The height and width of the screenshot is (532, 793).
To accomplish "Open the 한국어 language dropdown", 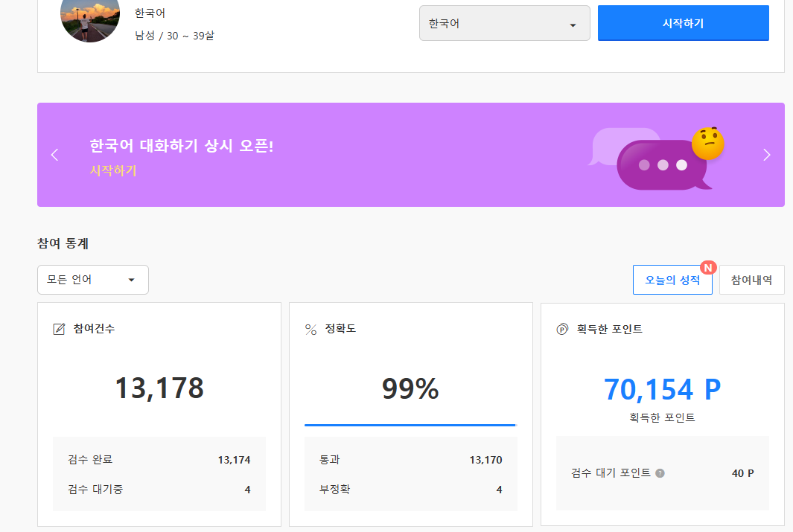I will (504, 23).
